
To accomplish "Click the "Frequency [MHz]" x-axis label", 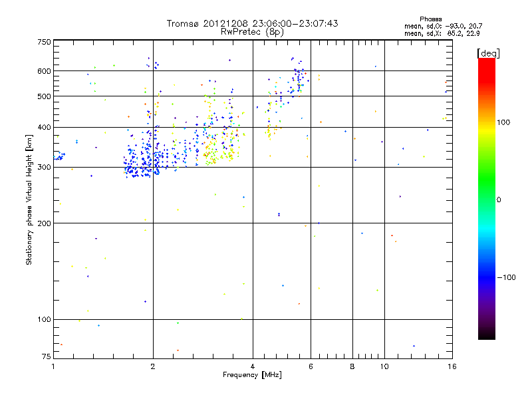I will 252,376.
